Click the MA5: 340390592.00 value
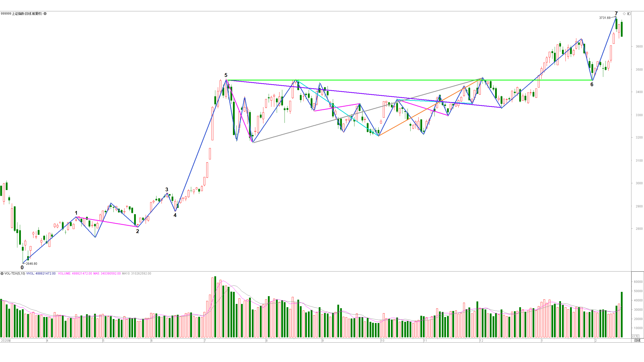 (x=107, y=274)
